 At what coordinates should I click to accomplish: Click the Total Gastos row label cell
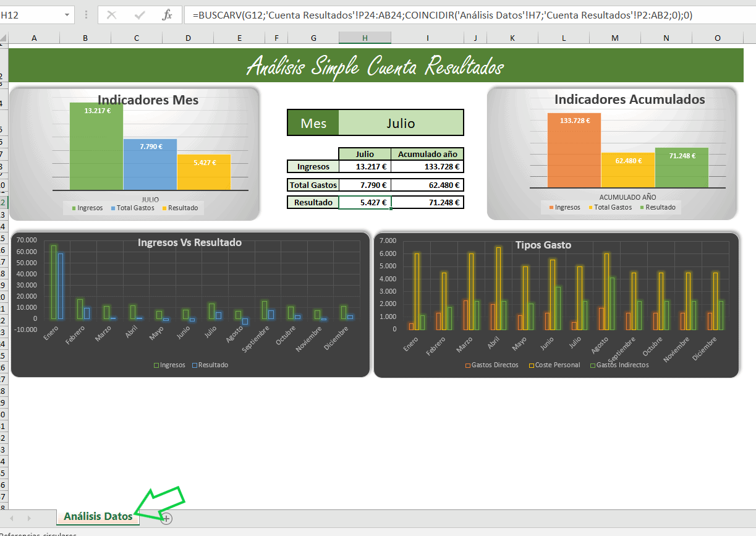313,185
